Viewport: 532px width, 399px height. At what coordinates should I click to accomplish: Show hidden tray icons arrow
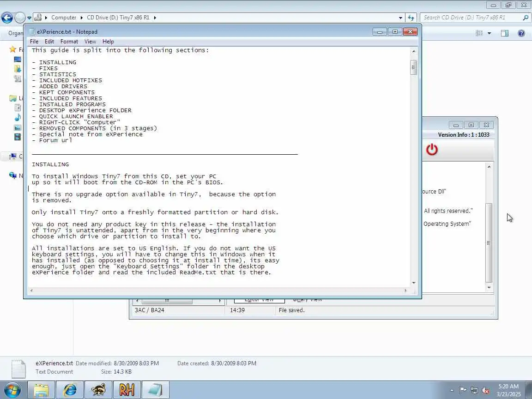tap(452, 391)
